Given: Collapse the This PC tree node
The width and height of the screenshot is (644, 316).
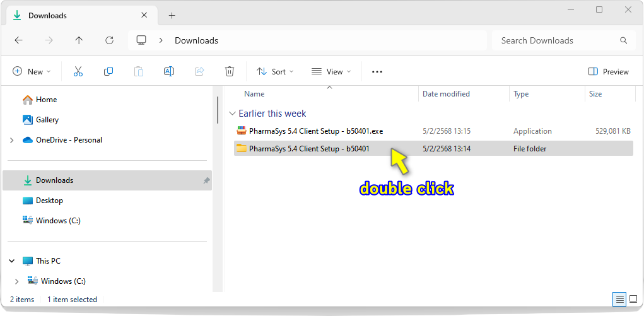Looking at the screenshot, I should click(x=11, y=261).
